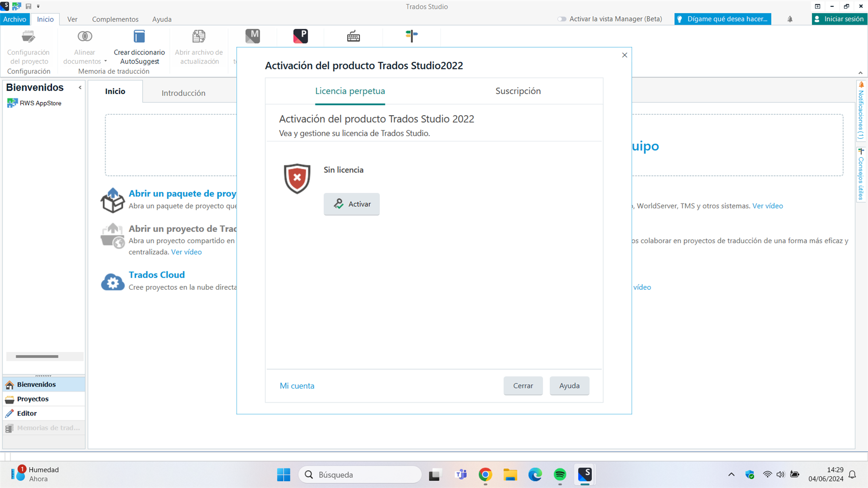Viewport: 868px width, 488px height.
Task: Click Memorias de traducción view button
Action: (44, 428)
